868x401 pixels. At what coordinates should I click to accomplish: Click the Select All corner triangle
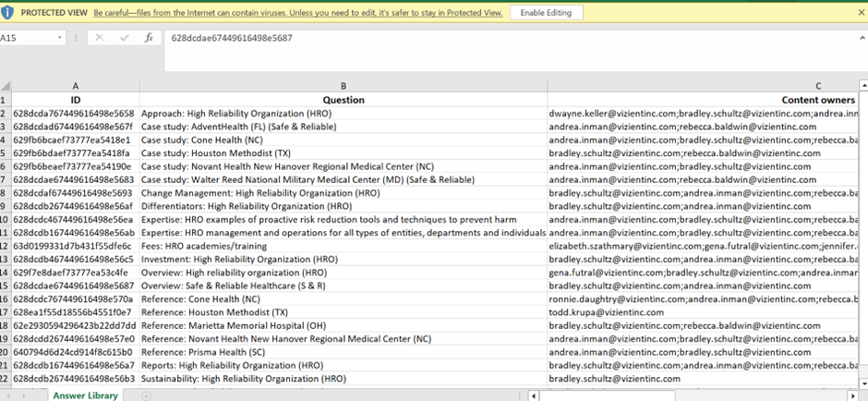coord(6,86)
